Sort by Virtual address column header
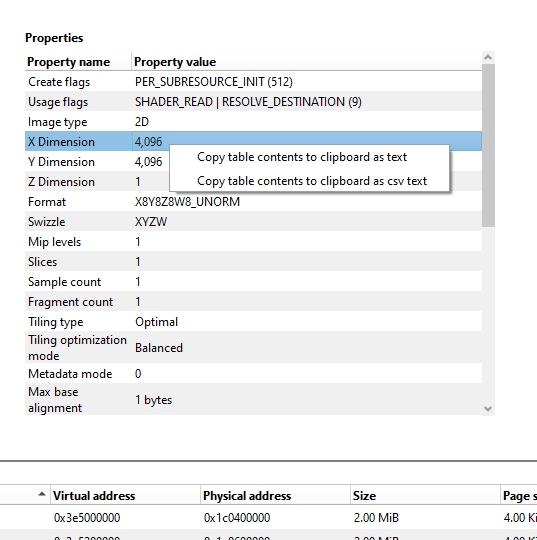537x540 pixels. [125, 496]
